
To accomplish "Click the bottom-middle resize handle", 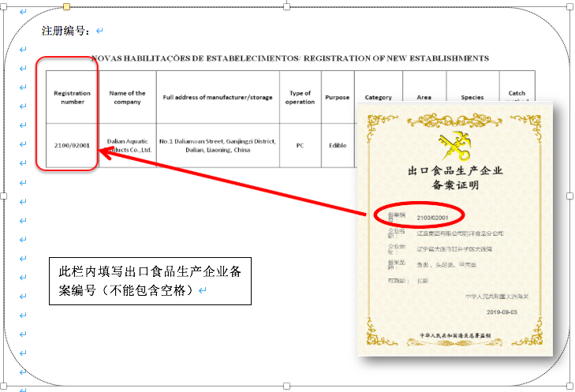I will click(286, 384).
